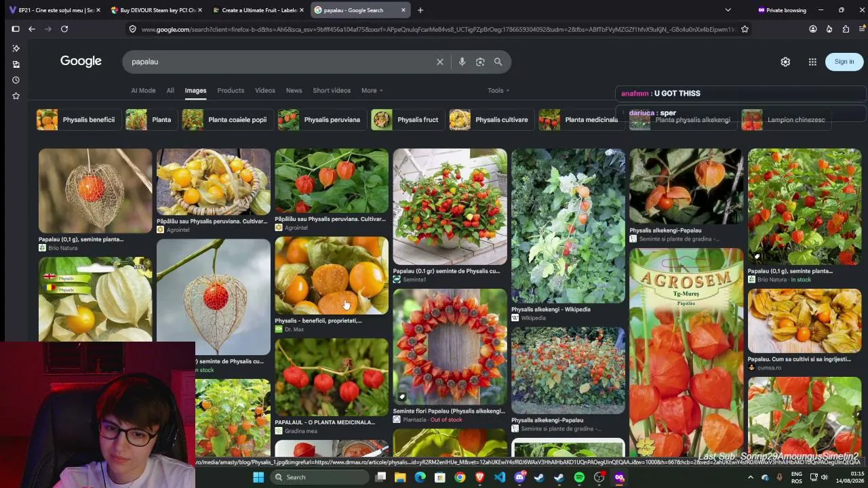Open the browser application menu
This screenshot has width=868, height=488.
pos(863,29)
